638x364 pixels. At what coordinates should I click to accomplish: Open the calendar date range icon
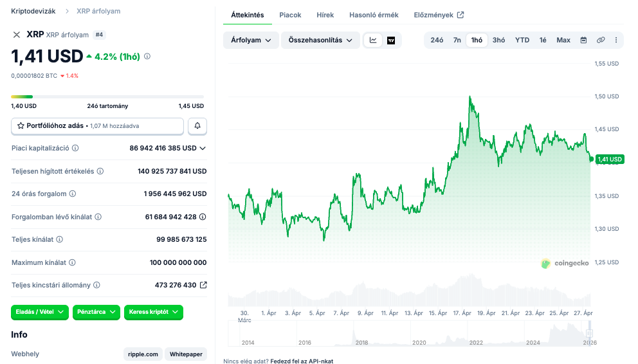pos(583,40)
